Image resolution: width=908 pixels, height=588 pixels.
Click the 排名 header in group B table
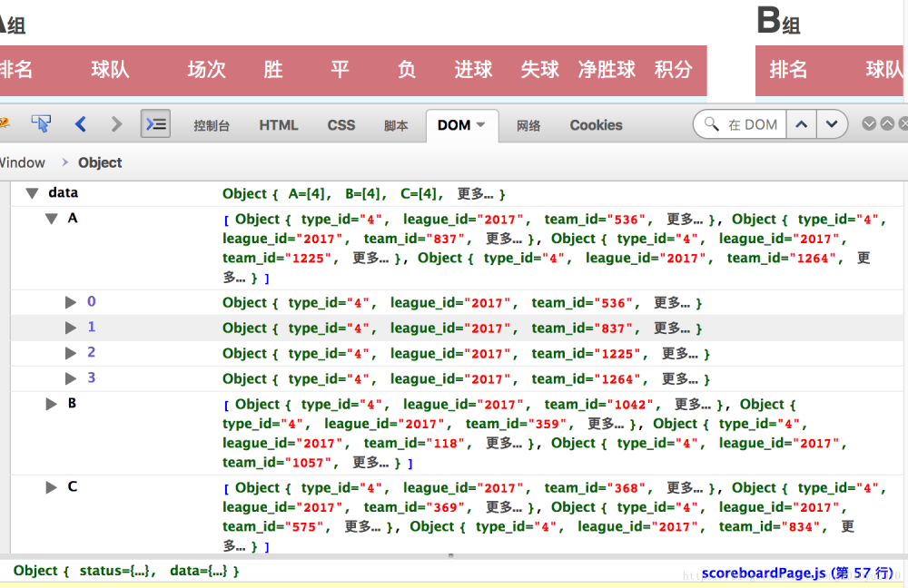788,70
